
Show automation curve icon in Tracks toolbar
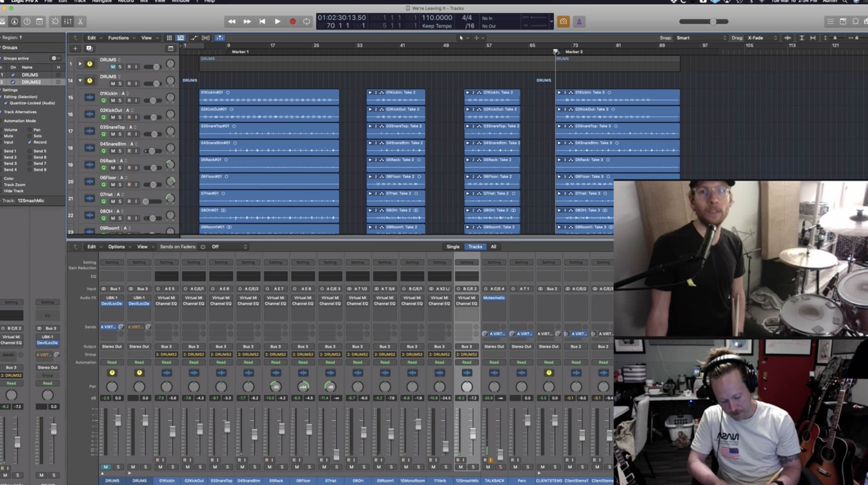click(194, 38)
